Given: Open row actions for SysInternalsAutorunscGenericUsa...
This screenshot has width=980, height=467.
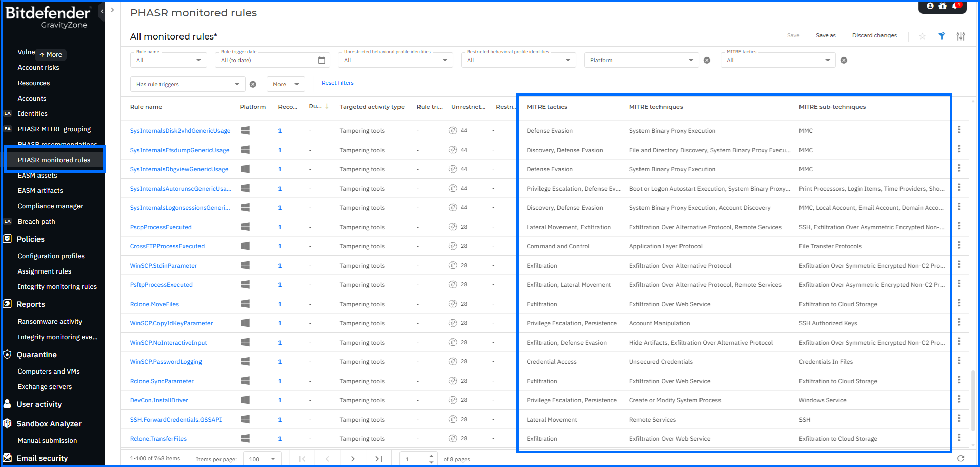Looking at the screenshot, I should [x=959, y=188].
